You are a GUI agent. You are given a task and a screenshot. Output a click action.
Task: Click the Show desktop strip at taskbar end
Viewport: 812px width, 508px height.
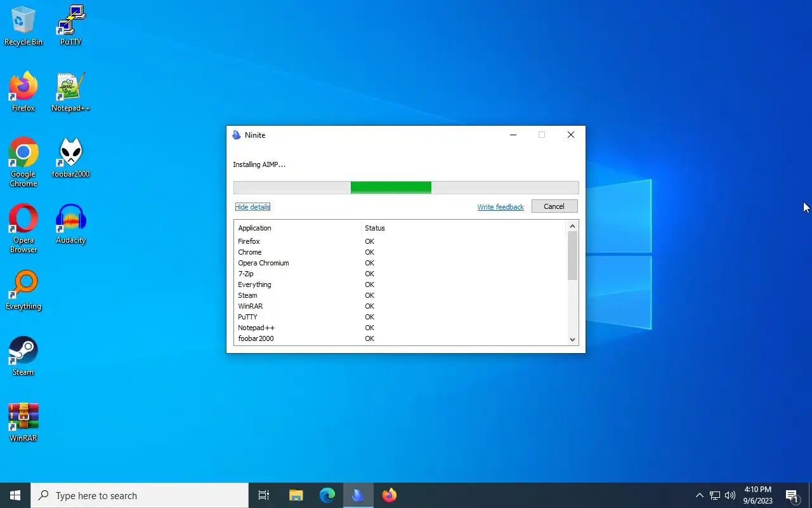[x=810, y=495]
